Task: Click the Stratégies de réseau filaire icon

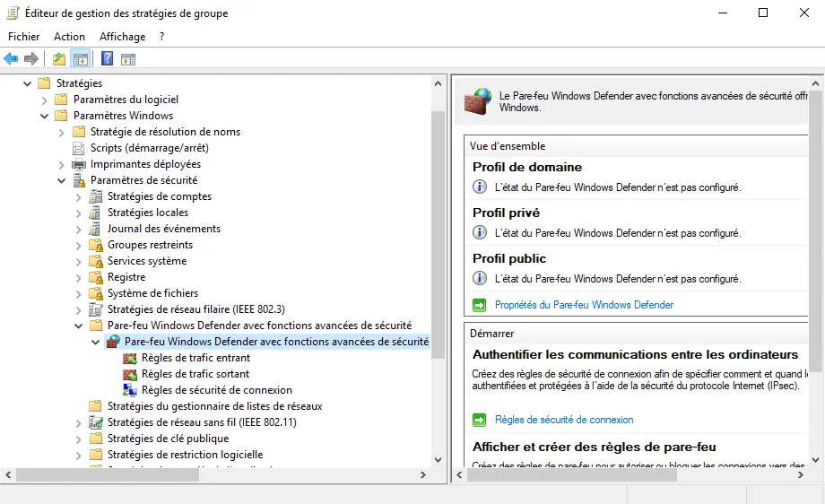Action: point(96,309)
